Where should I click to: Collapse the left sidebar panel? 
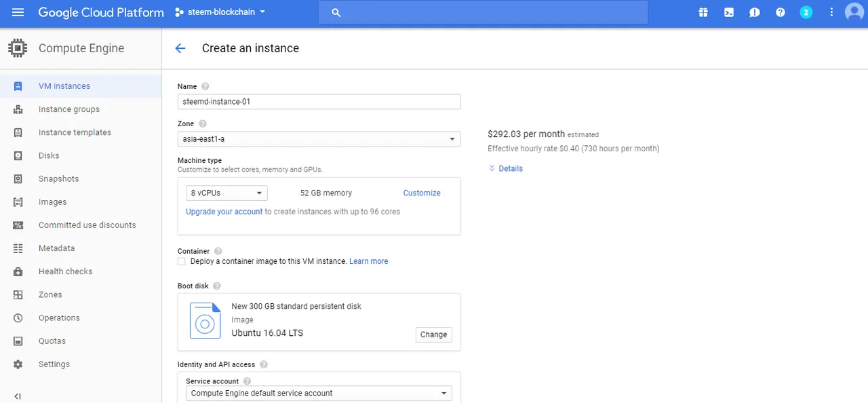pyautogui.click(x=18, y=396)
